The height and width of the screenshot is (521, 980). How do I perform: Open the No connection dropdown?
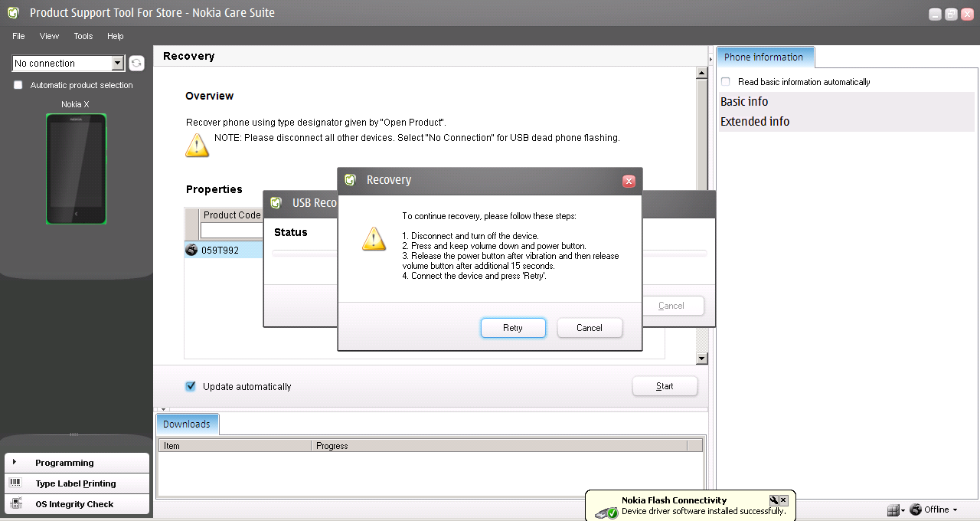pos(117,64)
